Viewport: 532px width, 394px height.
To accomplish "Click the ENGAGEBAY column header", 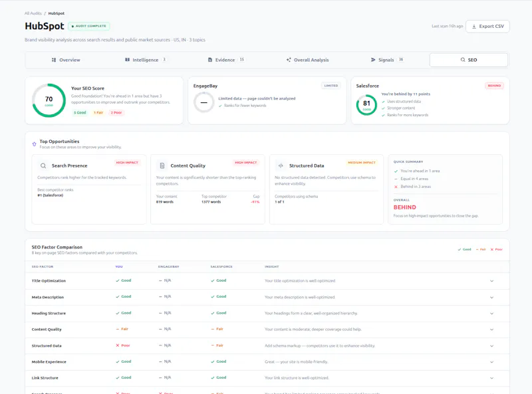I will pyautogui.click(x=169, y=267).
